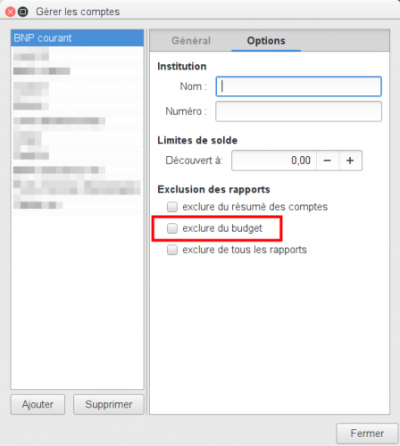Focus the institution Nom text field

pyautogui.click(x=299, y=87)
